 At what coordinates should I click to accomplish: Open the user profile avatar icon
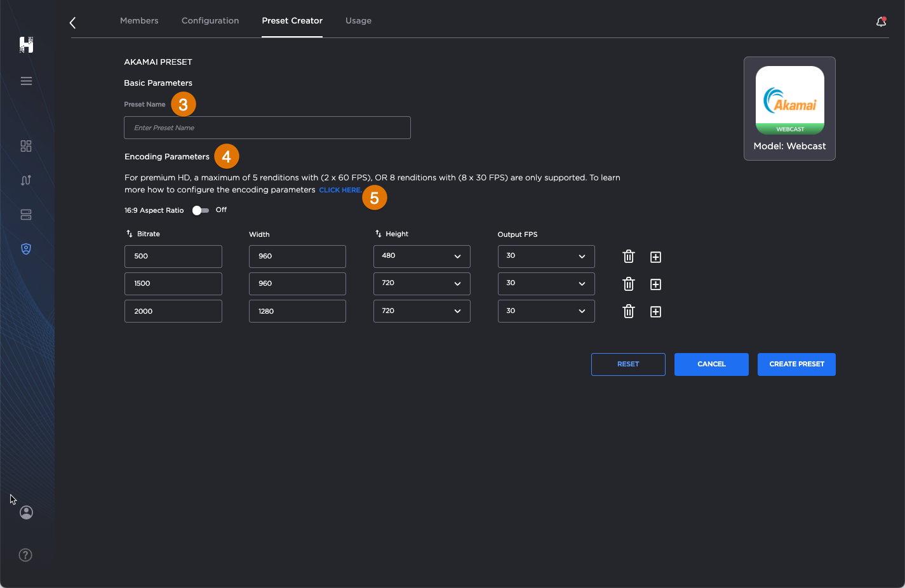(26, 512)
